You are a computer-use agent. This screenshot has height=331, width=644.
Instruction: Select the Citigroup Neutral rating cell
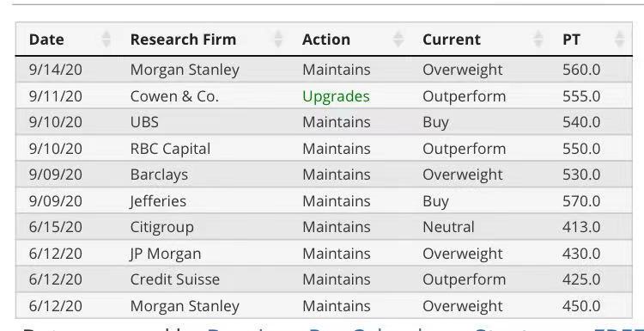pos(448,227)
